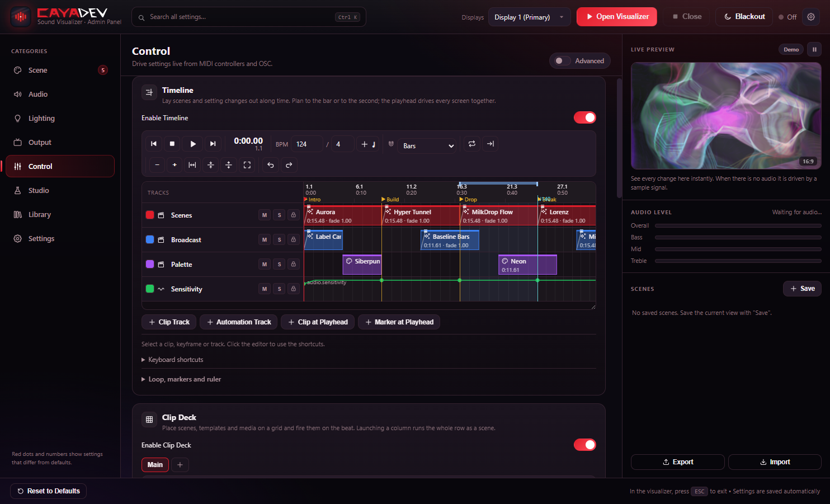Click the red Scenes track color swatch
The width and height of the screenshot is (830, 504).
pos(150,215)
